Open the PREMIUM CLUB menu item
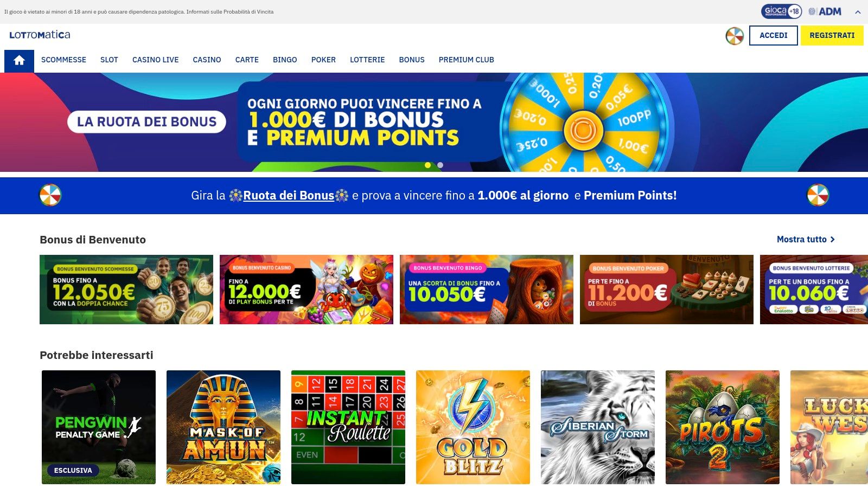 pyautogui.click(x=466, y=60)
